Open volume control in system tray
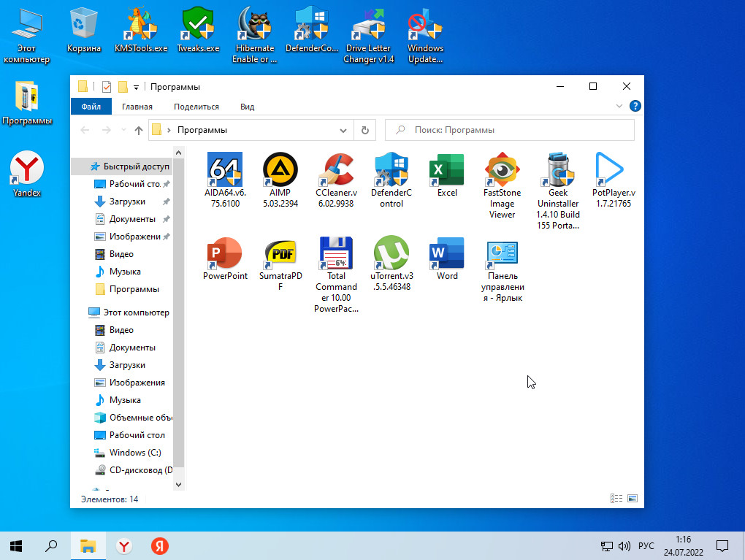This screenshot has width=745, height=560. (x=624, y=546)
